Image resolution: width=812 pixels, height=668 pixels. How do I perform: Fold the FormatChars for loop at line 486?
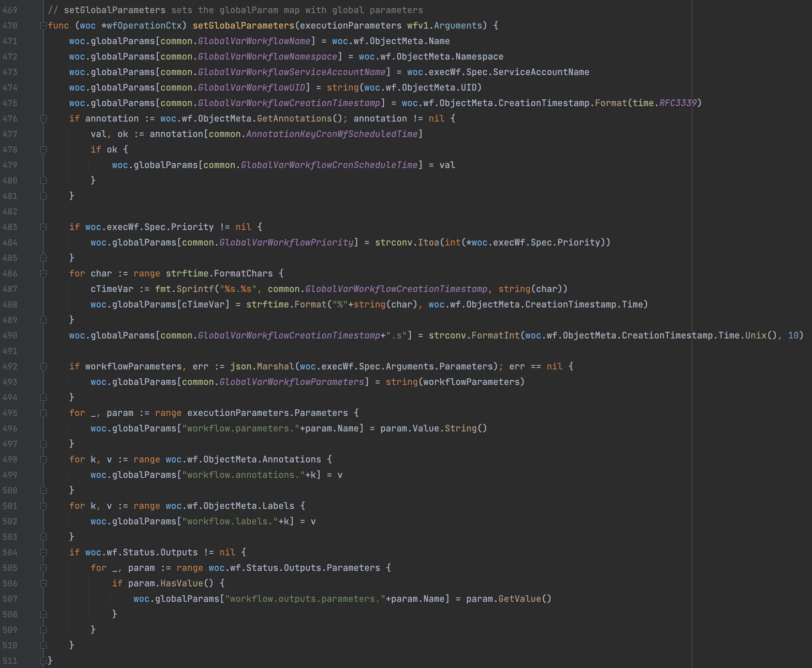(44, 274)
